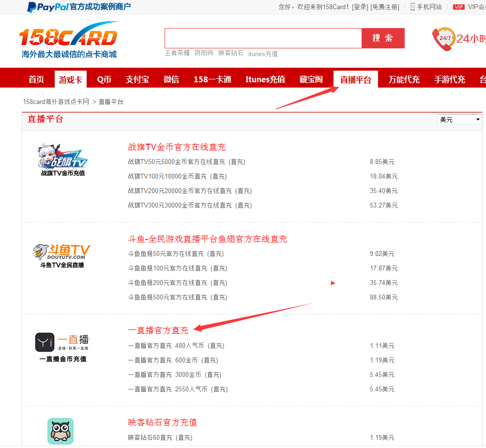
Task: Open the 手游代充 navigation tab
Action: tap(449, 79)
